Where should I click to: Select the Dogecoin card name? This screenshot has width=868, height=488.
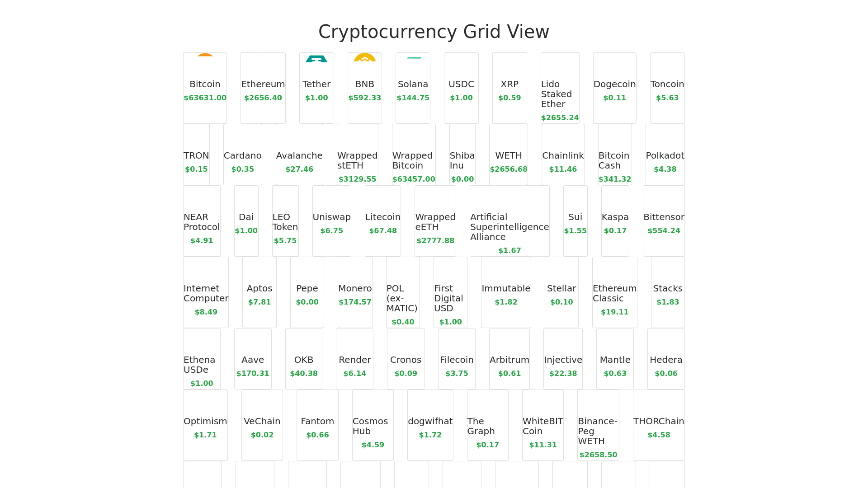[x=614, y=84]
